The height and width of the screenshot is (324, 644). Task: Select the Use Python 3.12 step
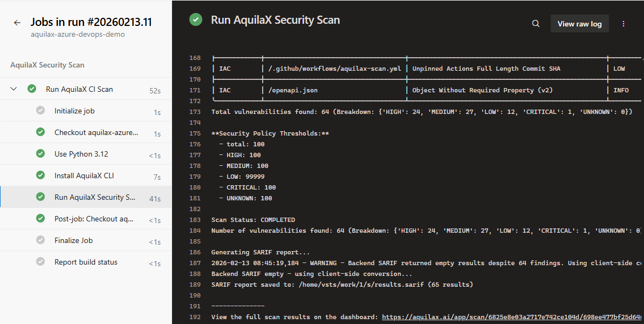point(81,154)
